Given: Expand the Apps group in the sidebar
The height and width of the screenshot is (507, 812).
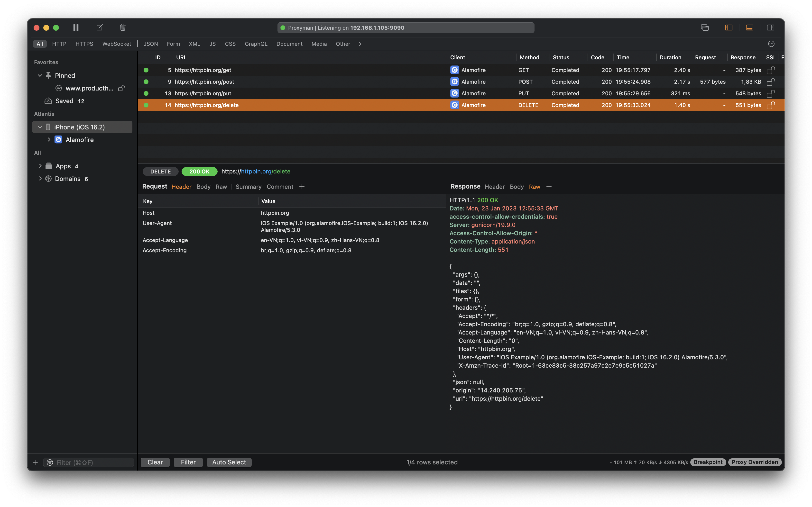Looking at the screenshot, I should click(40, 166).
